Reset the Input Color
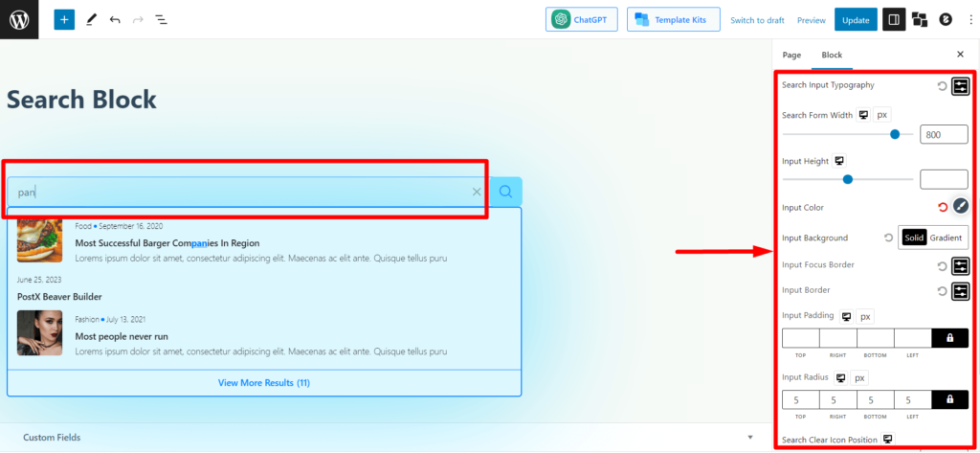The image size is (980, 453). pyautogui.click(x=943, y=207)
